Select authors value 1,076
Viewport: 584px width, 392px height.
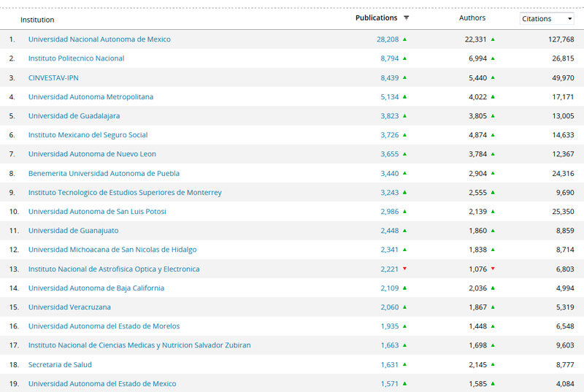pos(478,269)
